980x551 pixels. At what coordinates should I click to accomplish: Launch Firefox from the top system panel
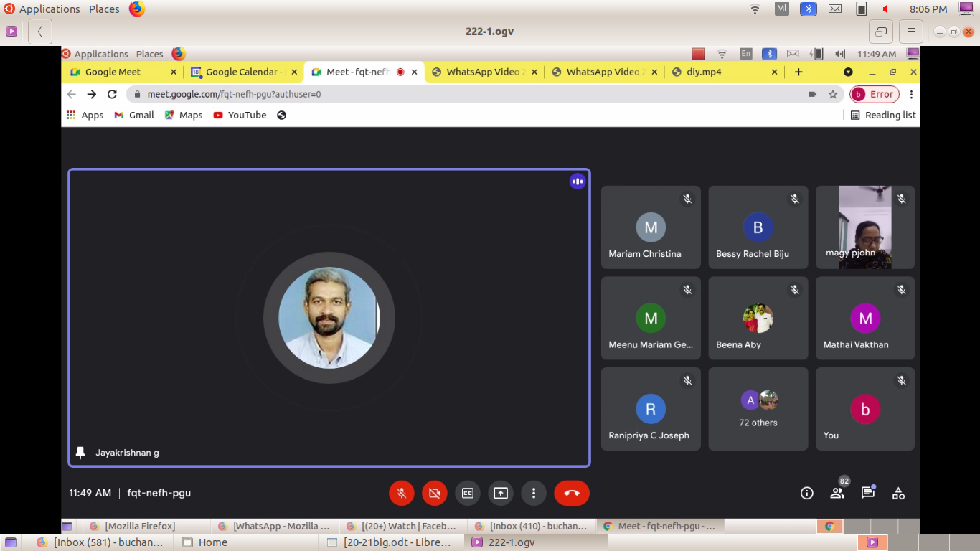[x=136, y=9]
